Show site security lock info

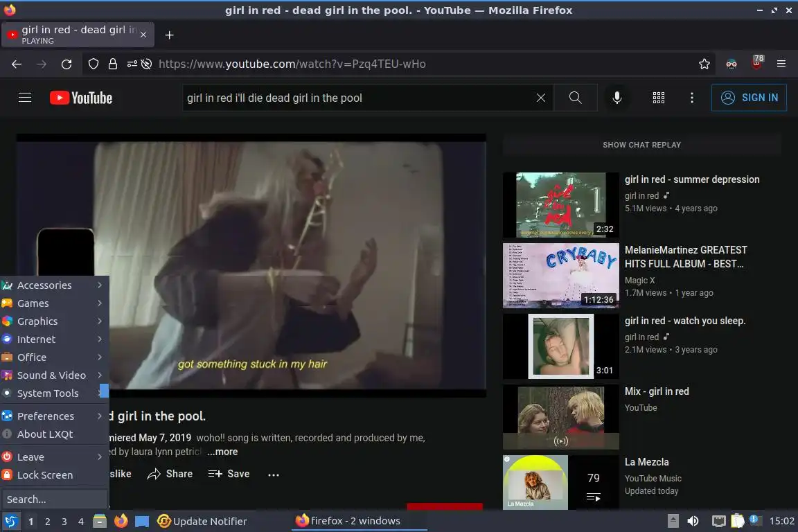click(x=112, y=64)
